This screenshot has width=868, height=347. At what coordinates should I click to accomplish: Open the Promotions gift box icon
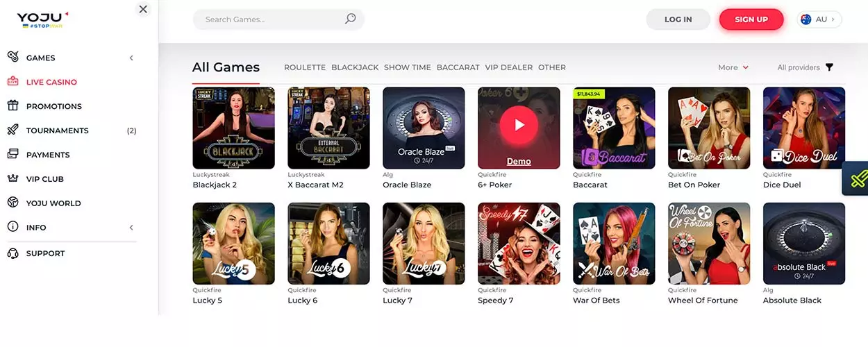pyautogui.click(x=12, y=105)
